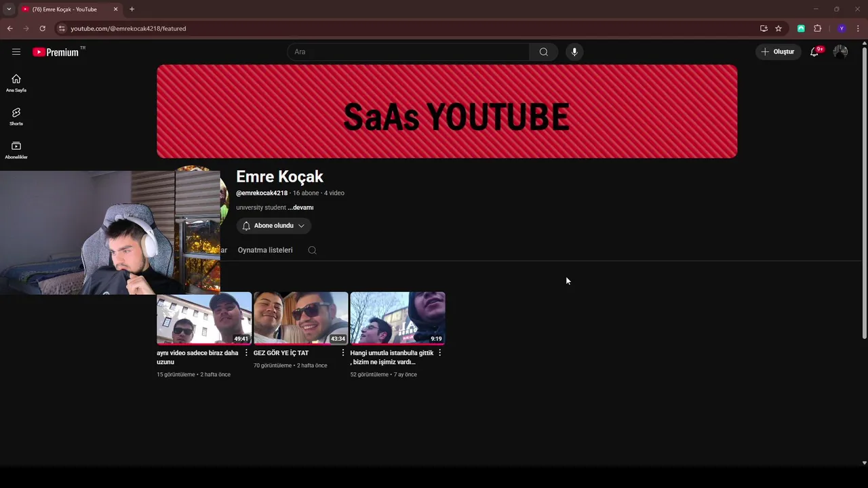Install app icon in address bar
The width and height of the screenshot is (868, 488).
(764, 28)
